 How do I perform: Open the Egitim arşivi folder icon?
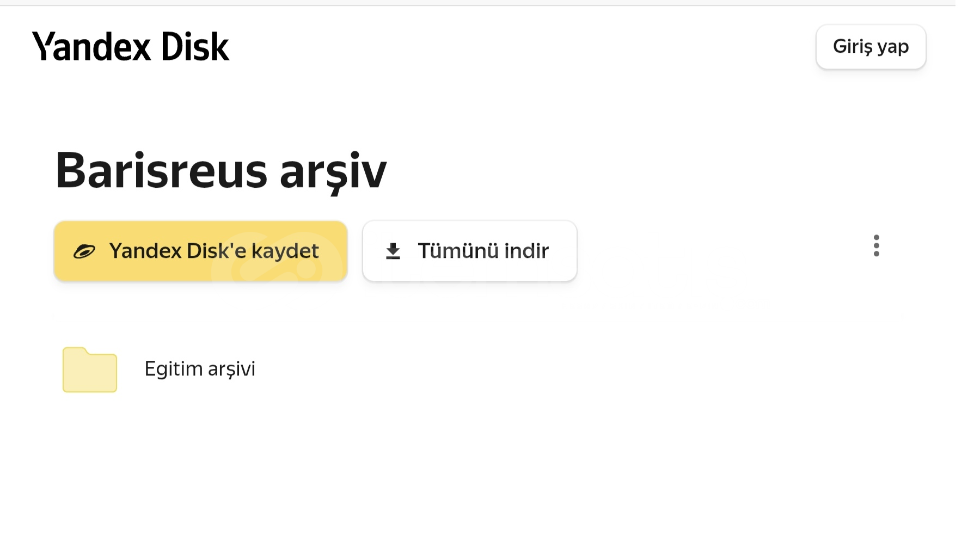pyautogui.click(x=90, y=369)
